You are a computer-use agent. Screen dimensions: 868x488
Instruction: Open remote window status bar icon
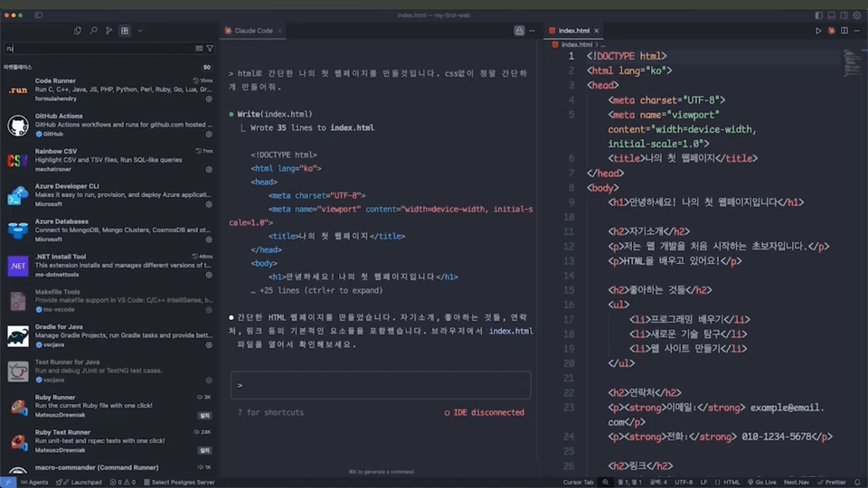(8, 483)
